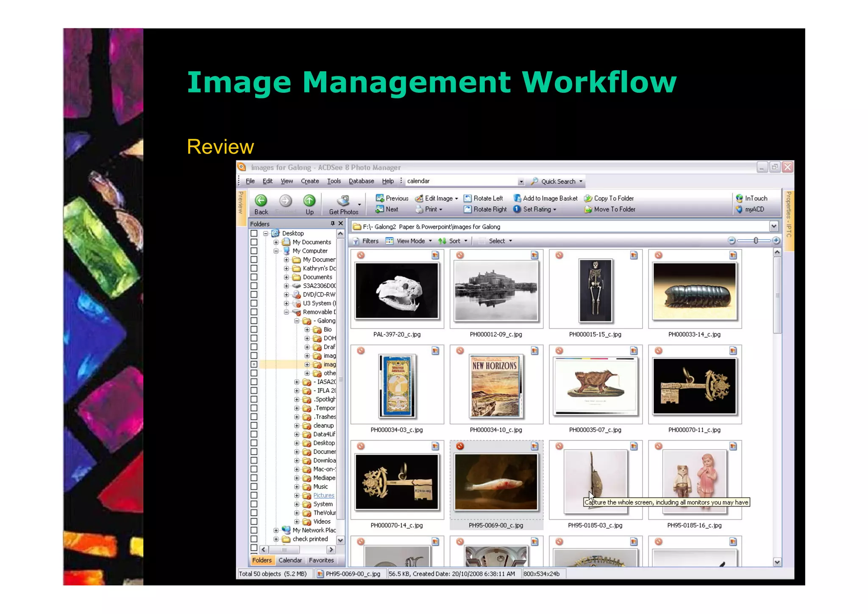868x614 pixels.
Task: Click the zoom out minus icon
Action: pyautogui.click(x=732, y=240)
